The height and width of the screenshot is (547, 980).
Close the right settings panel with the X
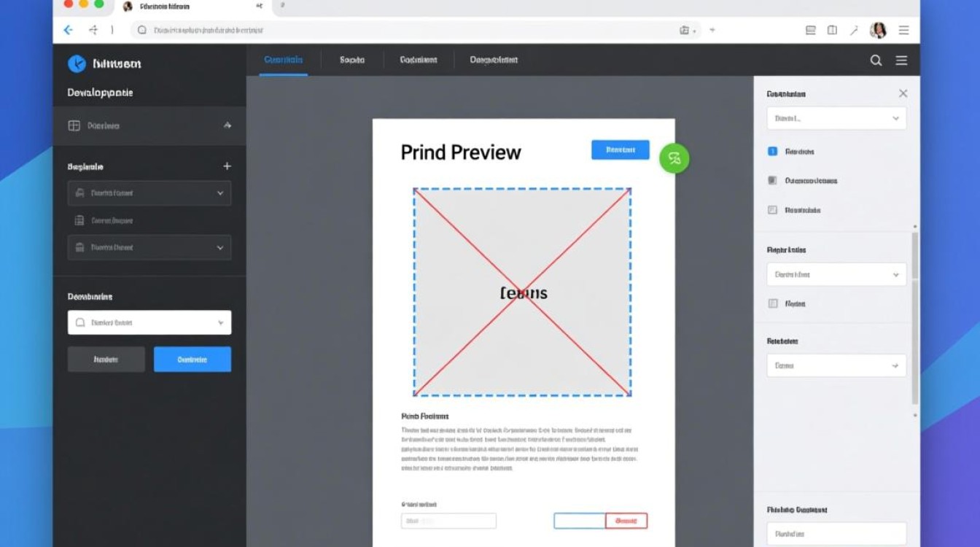[x=903, y=93]
